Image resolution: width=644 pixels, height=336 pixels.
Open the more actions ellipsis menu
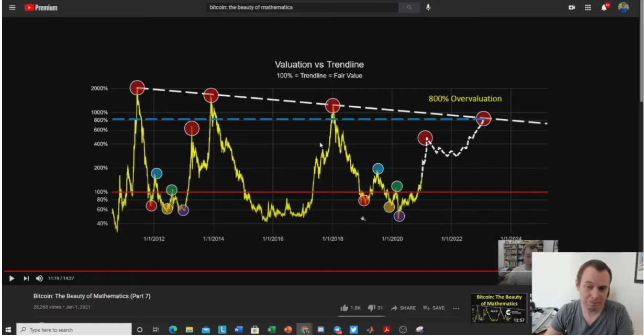[x=456, y=308]
